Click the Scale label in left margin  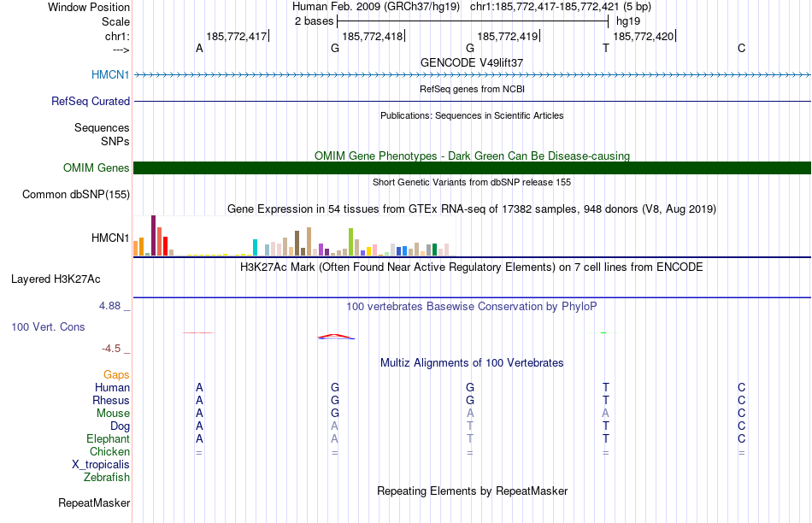115,21
